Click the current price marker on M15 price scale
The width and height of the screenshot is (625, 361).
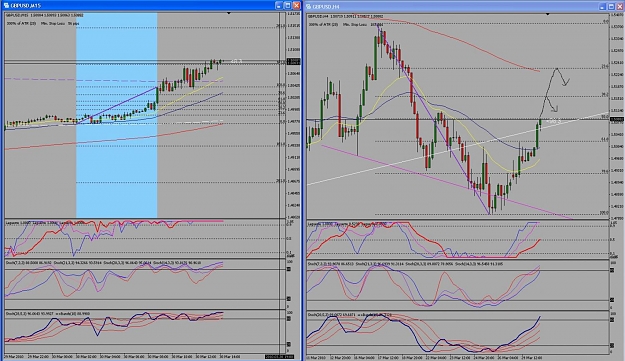[x=293, y=61]
